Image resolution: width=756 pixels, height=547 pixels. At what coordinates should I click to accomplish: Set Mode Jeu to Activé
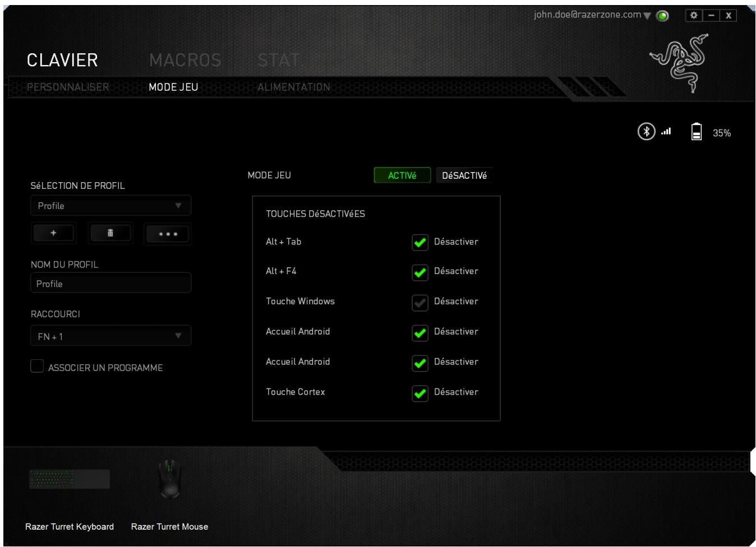pyautogui.click(x=402, y=175)
